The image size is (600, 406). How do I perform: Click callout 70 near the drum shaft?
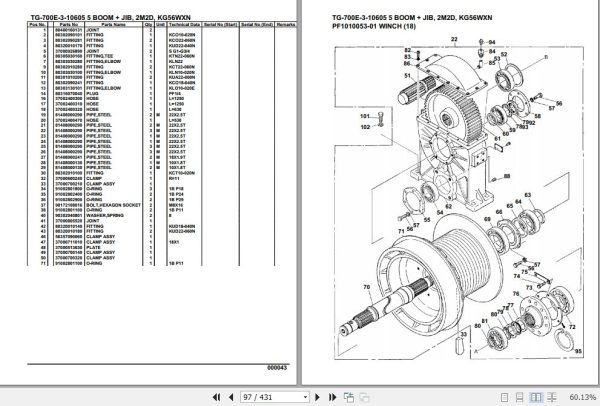(367, 287)
